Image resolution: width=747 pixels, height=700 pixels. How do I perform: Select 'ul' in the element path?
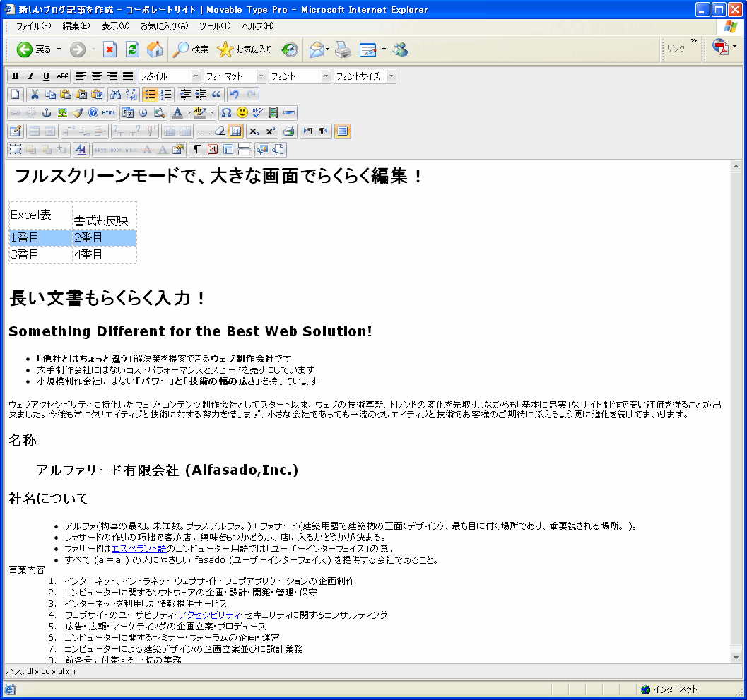tap(61, 671)
